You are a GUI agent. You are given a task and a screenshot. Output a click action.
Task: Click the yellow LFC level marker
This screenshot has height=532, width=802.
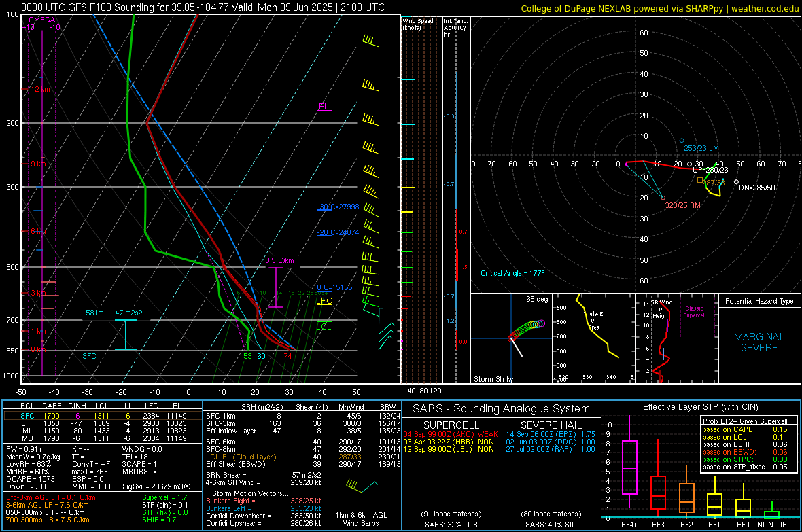coord(324,301)
